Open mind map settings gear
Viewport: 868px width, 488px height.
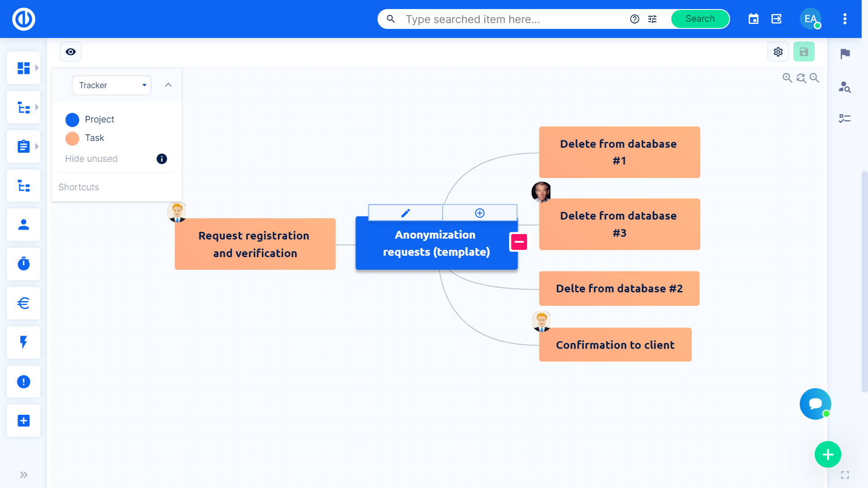pos(778,52)
